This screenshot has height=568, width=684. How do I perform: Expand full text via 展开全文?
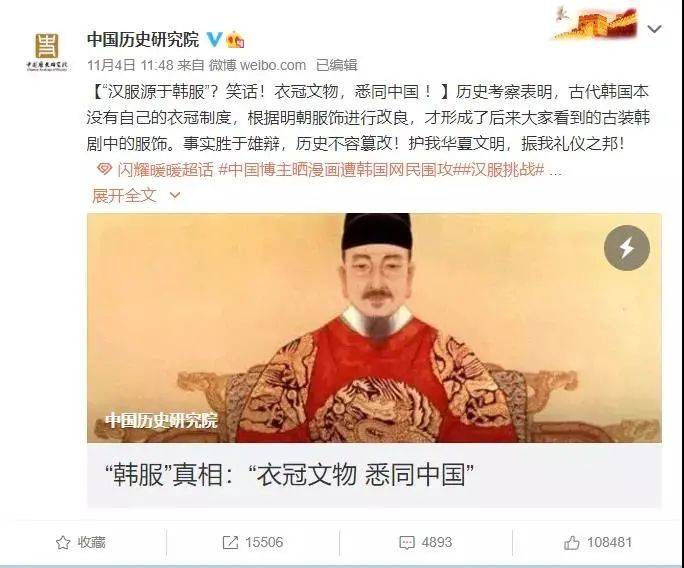[124, 195]
